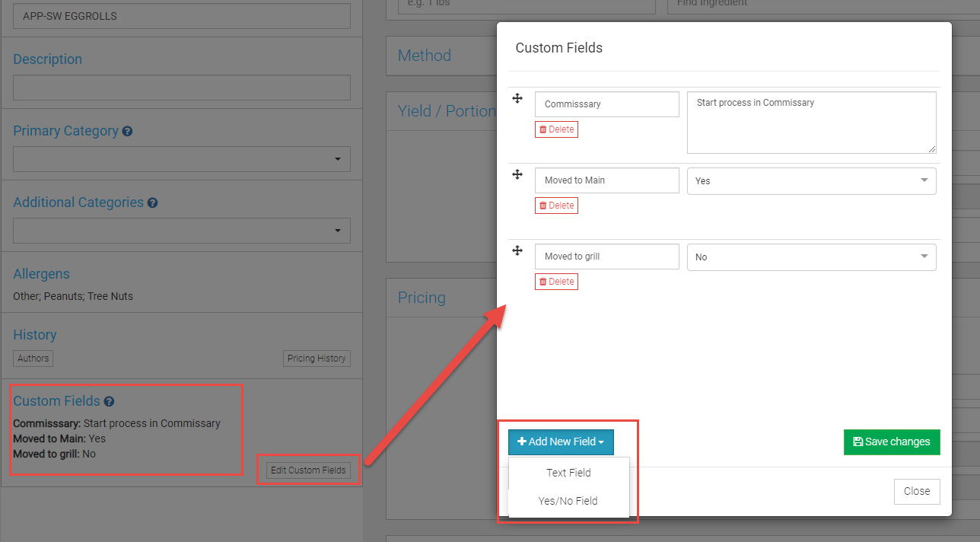The height and width of the screenshot is (542, 980).
Task: Choose Yes/No Field from the menu
Action: point(568,501)
